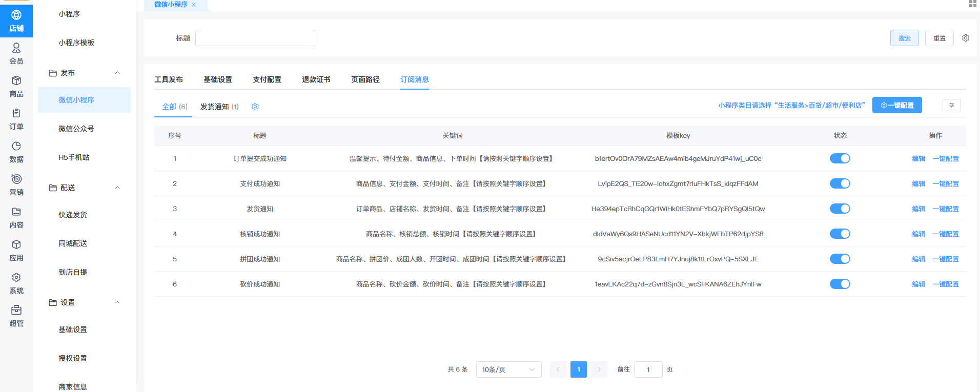Click 一键配置 for 砍价成功通知 row
Screen dimensions: 980x392
[x=946, y=284]
